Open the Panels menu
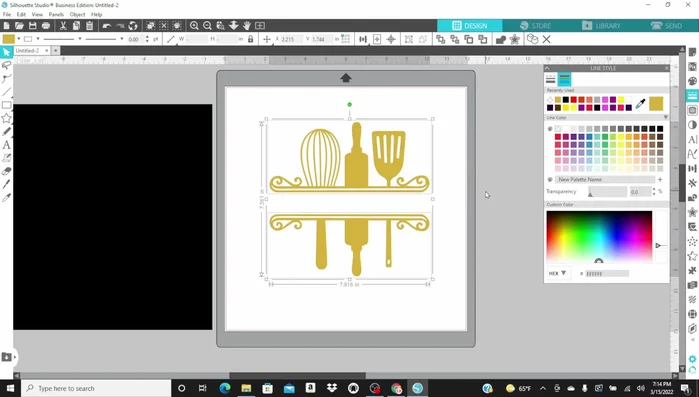The image size is (699, 397). [56, 15]
